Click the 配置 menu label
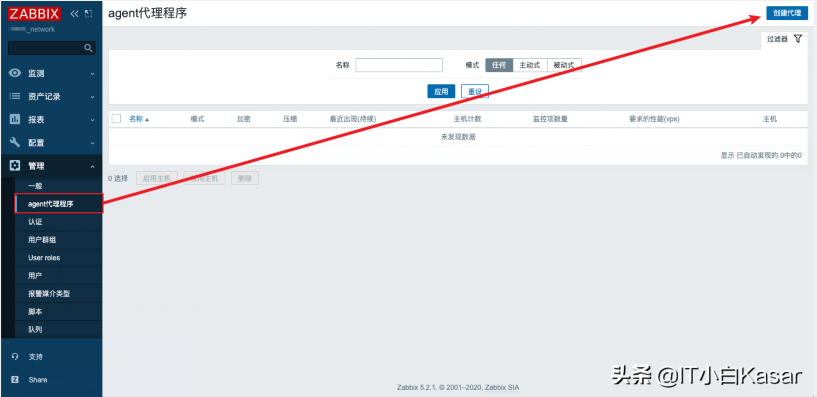This screenshot has width=817, height=397. point(36,143)
